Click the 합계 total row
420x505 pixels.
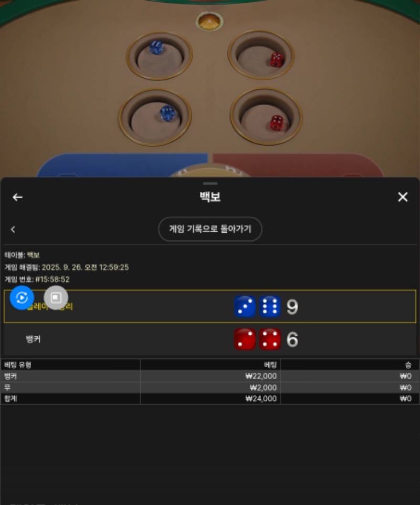pyautogui.click(x=210, y=399)
